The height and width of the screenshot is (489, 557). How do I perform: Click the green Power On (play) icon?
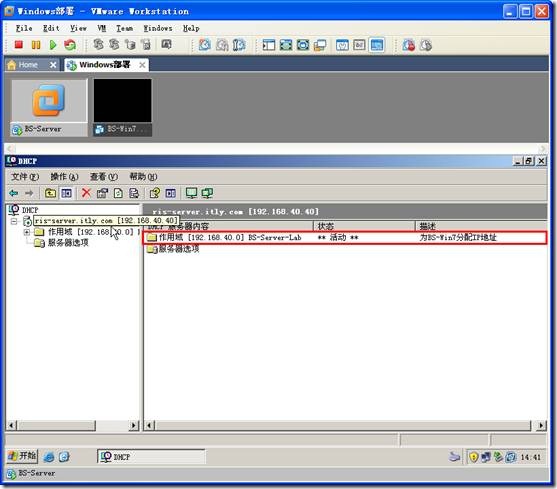coord(53,45)
